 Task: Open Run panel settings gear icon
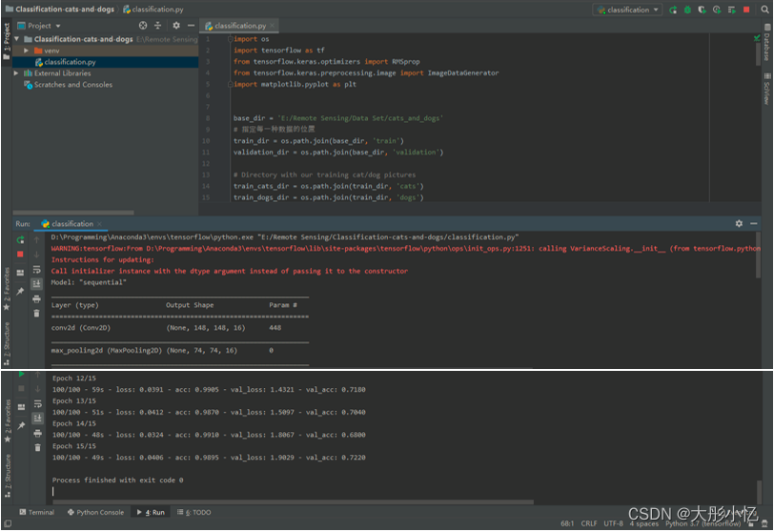739,223
